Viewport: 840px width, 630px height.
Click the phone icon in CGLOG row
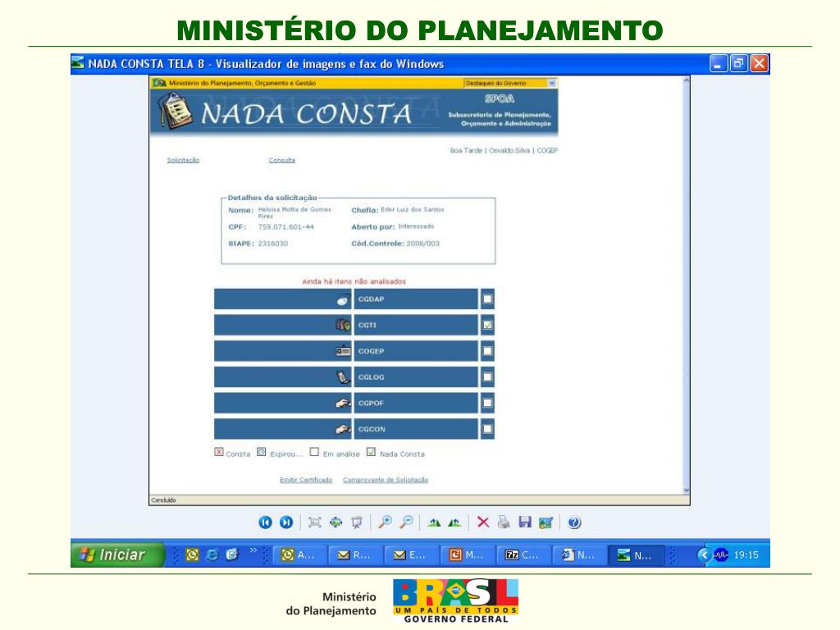(x=343, y=377)
